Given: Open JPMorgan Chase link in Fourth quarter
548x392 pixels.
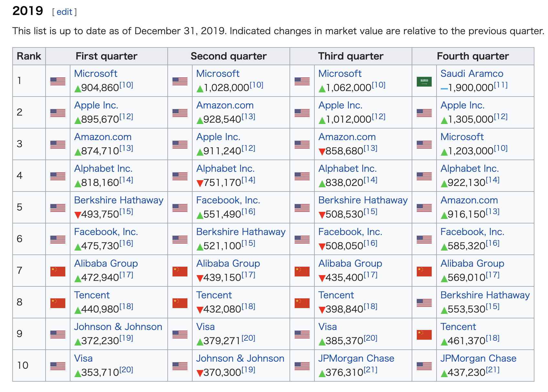Looking at the screenshot, I should pyautogui.click(x=479, y=358).
